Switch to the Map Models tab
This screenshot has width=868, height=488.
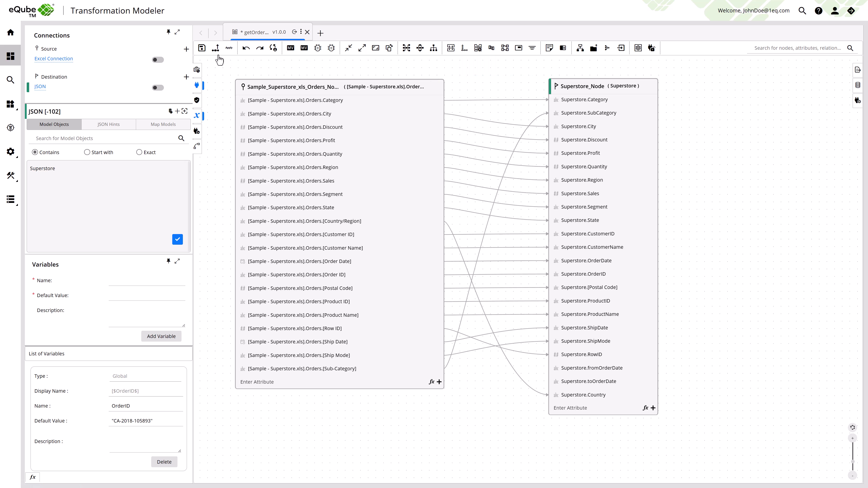coord(163,124)
